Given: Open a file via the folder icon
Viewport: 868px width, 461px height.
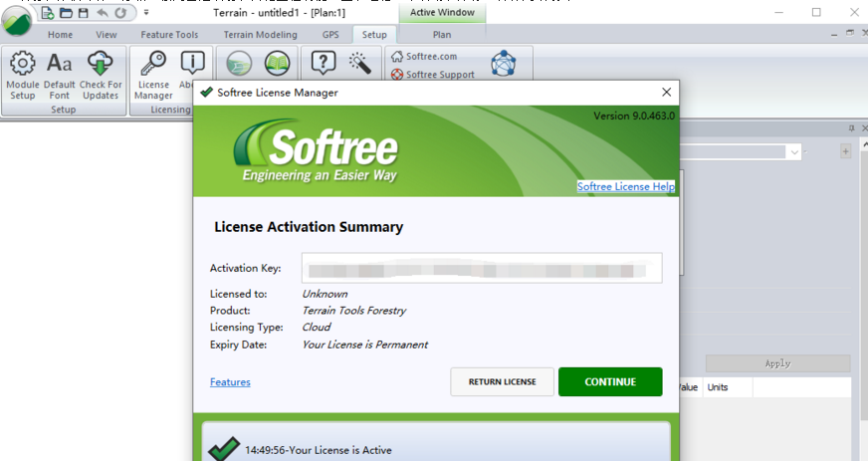Looking at the screenshot, I should click(x=66, y=12).
